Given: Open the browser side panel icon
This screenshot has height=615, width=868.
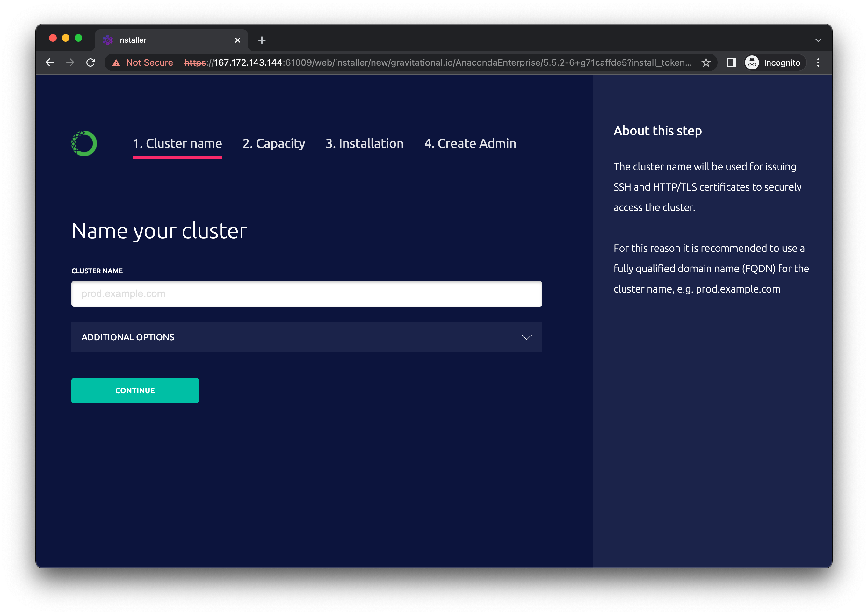Looking at the screenshot, I should (731, 62).
